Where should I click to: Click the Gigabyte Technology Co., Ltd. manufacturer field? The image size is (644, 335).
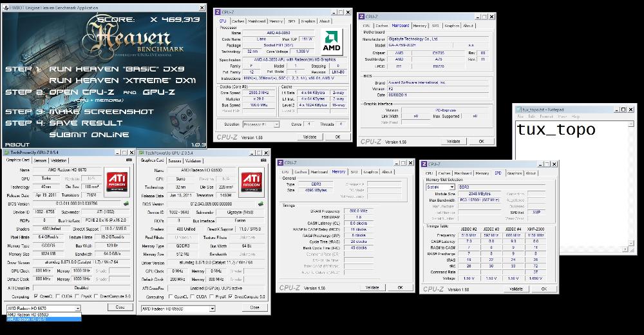[x=438, y=39]
